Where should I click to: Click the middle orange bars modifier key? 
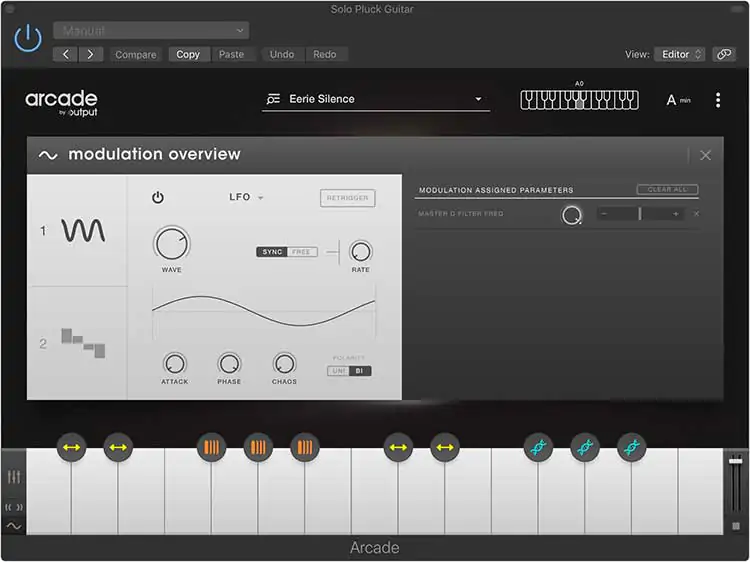tap(258, 448)
